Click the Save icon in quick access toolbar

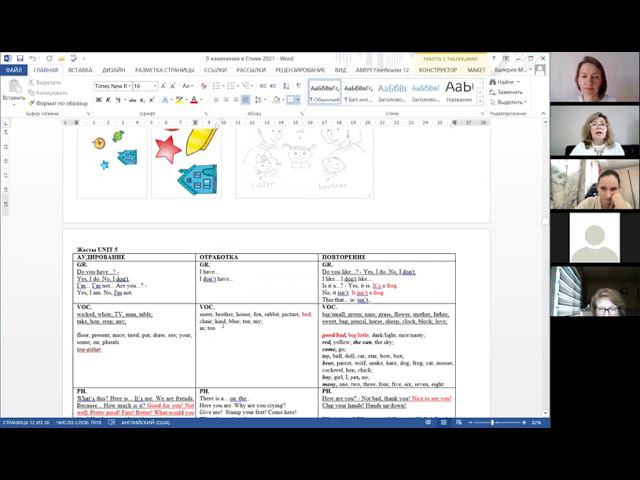pos(20,59)
